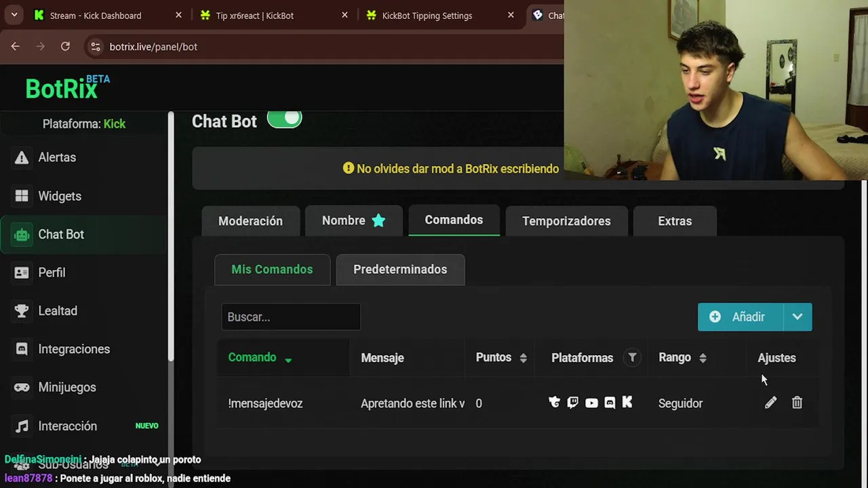Click the Plataformas column header text
Screen dimensions: 868x488
pyautogui.click(x=582, y=358)
